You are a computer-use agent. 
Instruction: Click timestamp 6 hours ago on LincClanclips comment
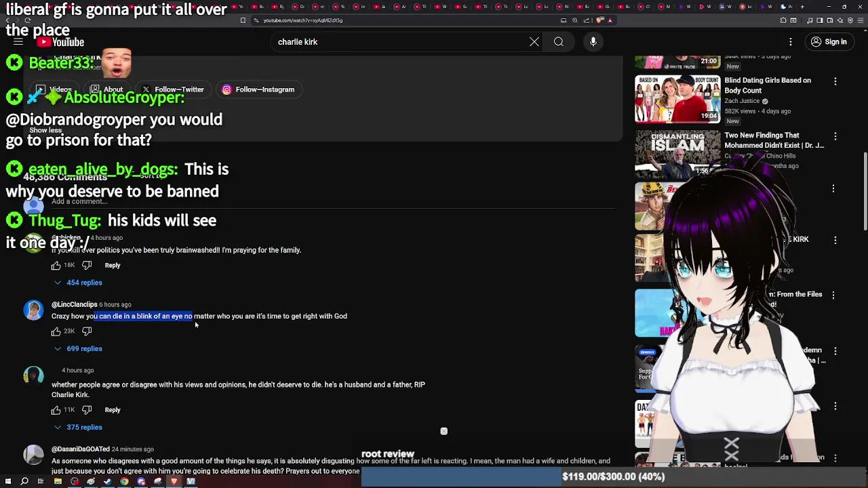[115, 305]
